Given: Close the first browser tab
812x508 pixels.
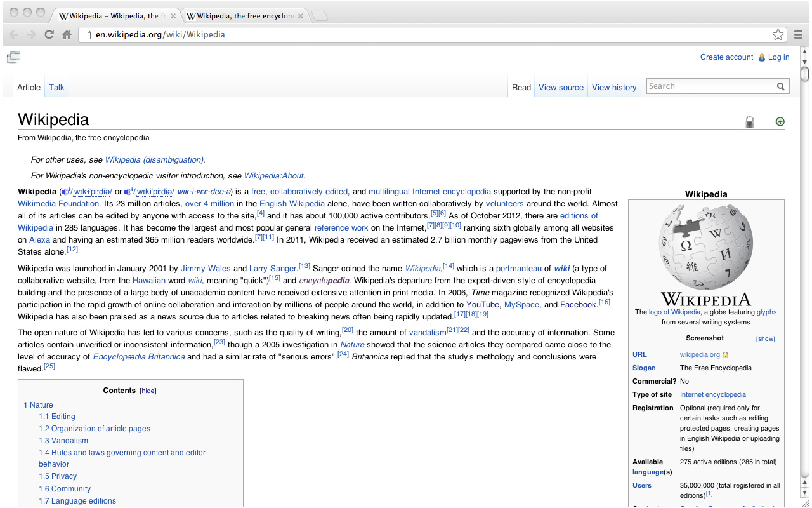Looking at the screenshot, I should pos(173,16).
